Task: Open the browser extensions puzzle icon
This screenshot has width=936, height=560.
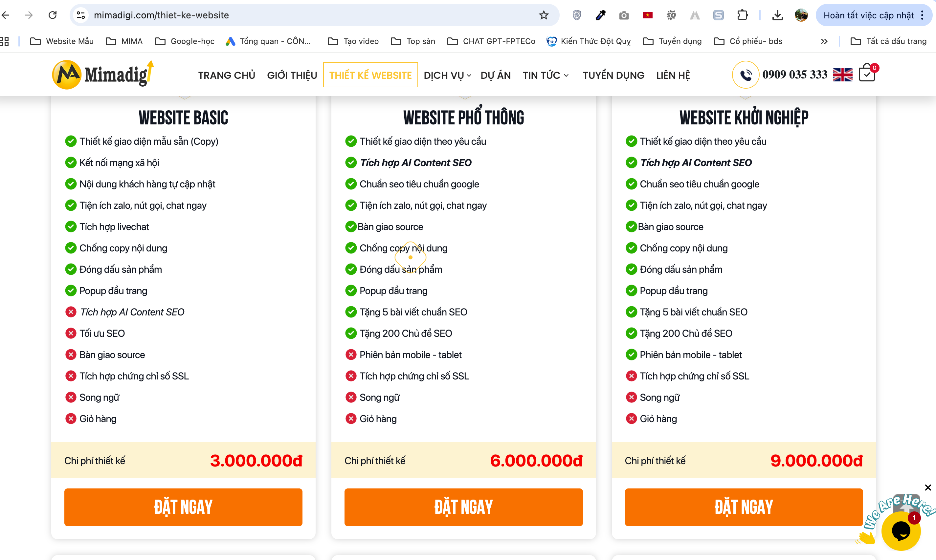Action: pyautogui.click(x=742, y=15)
